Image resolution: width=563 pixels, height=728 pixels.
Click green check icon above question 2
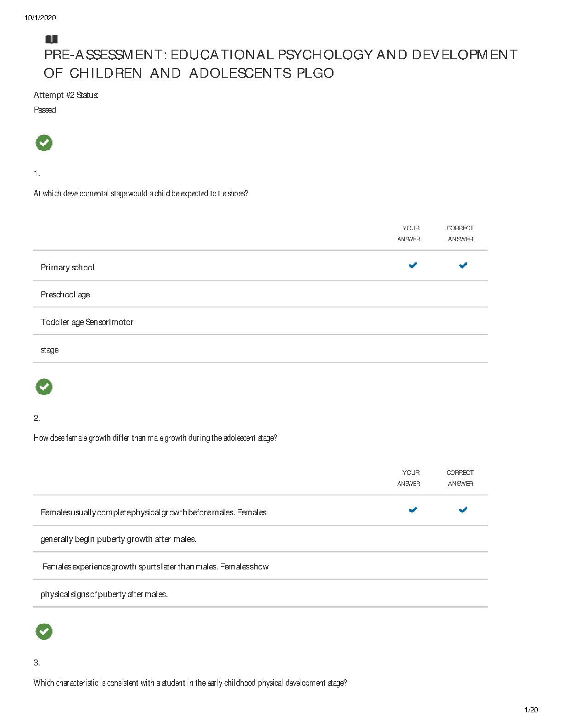click(x=44, y=387)
